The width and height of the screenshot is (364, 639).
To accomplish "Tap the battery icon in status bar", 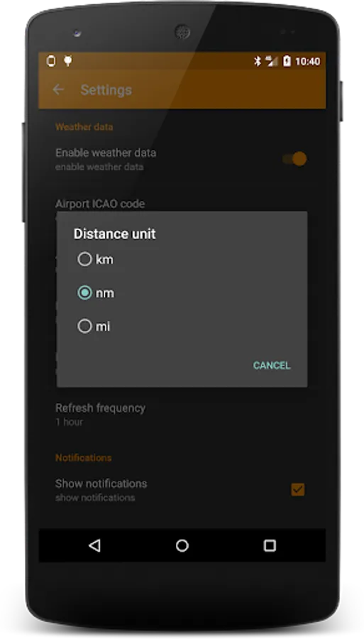I will pyautogui.click(x=287, y=61).
